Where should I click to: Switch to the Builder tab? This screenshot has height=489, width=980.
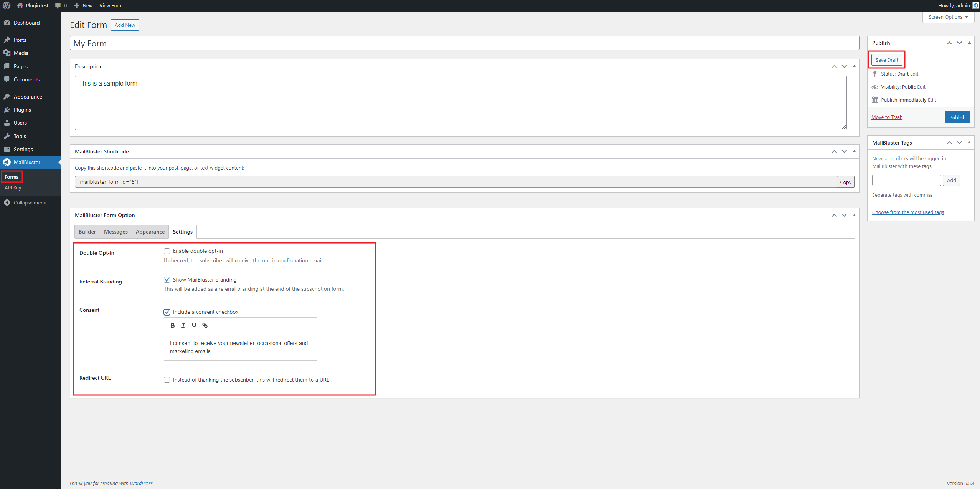click(87, 232)
